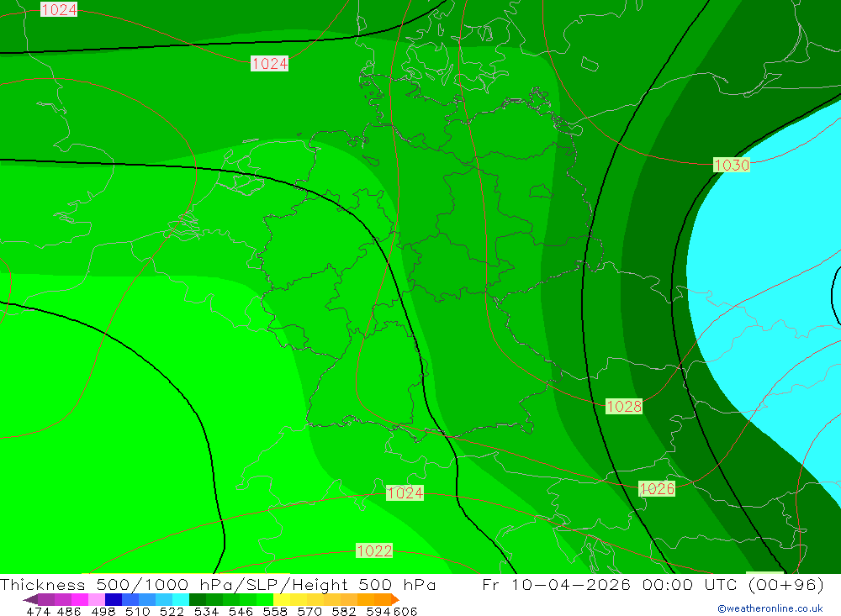Click legend value 546

(x=241, y=612)
